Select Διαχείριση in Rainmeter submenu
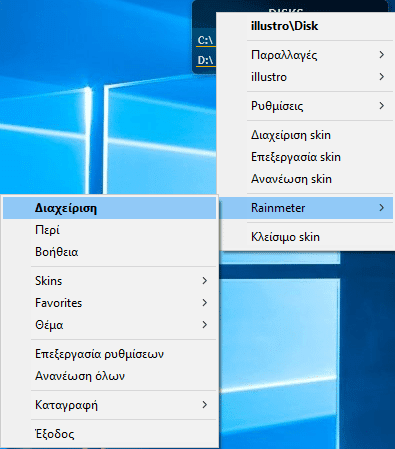The height and width of the screenshot is (449, 395). point(110,208)
